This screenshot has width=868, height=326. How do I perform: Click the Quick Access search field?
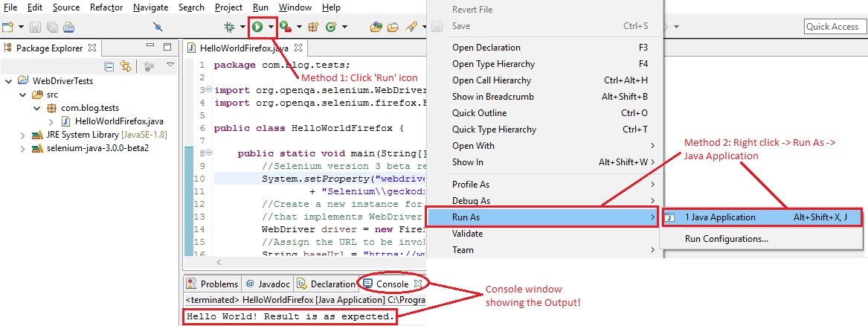click(x=832, y=27)
